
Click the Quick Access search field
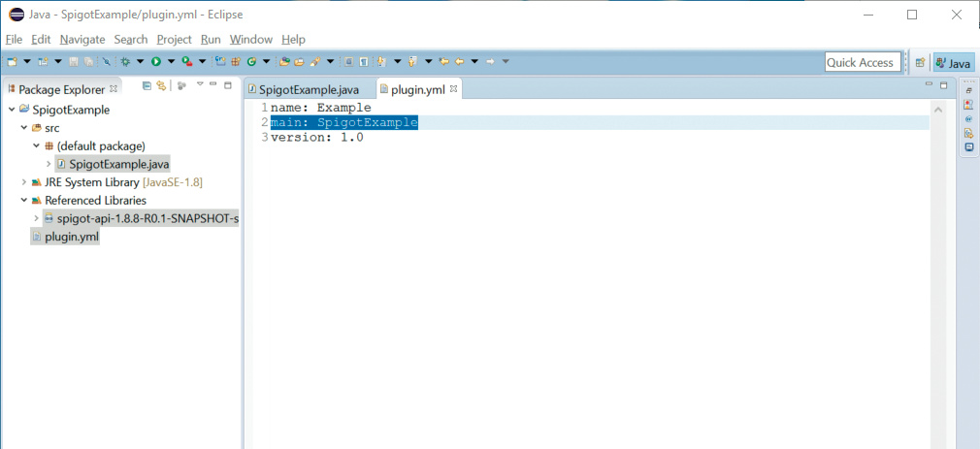click(863, 62)
